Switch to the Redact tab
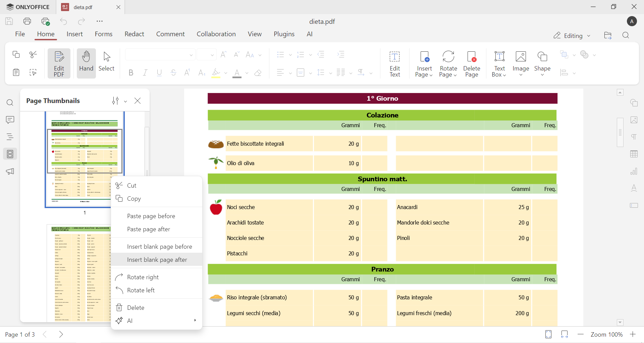This screenshot has width=644, height=343. 134,34
